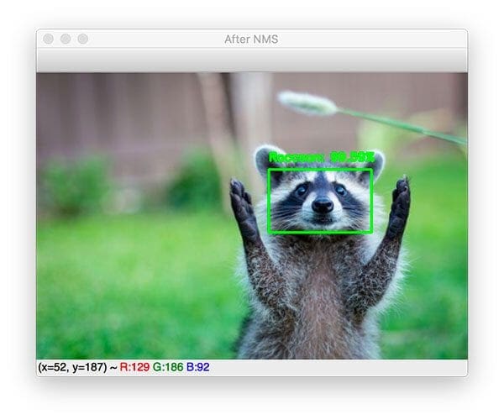Click the fluffy white grass seed head
This screenshot has width=504, height=420.
307,102
